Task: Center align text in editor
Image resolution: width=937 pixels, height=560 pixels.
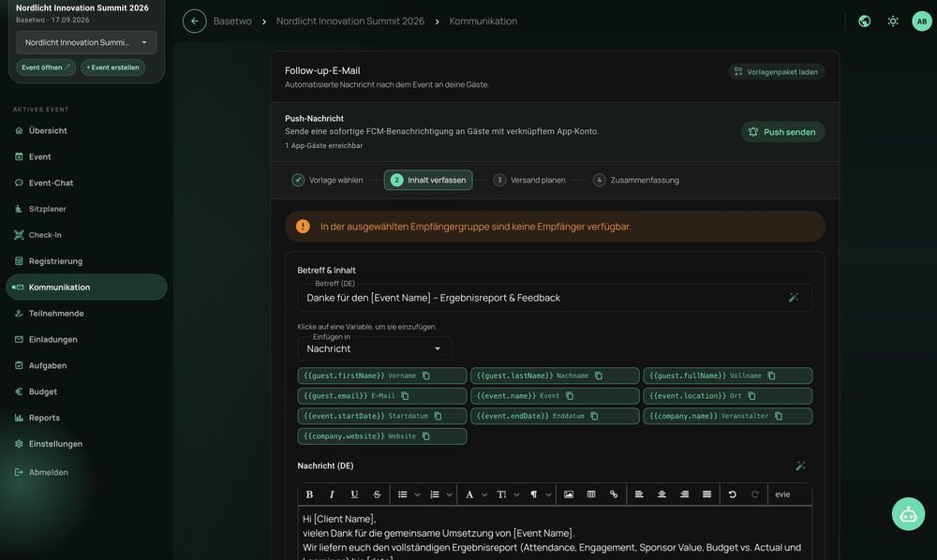Action: [662, 494]
